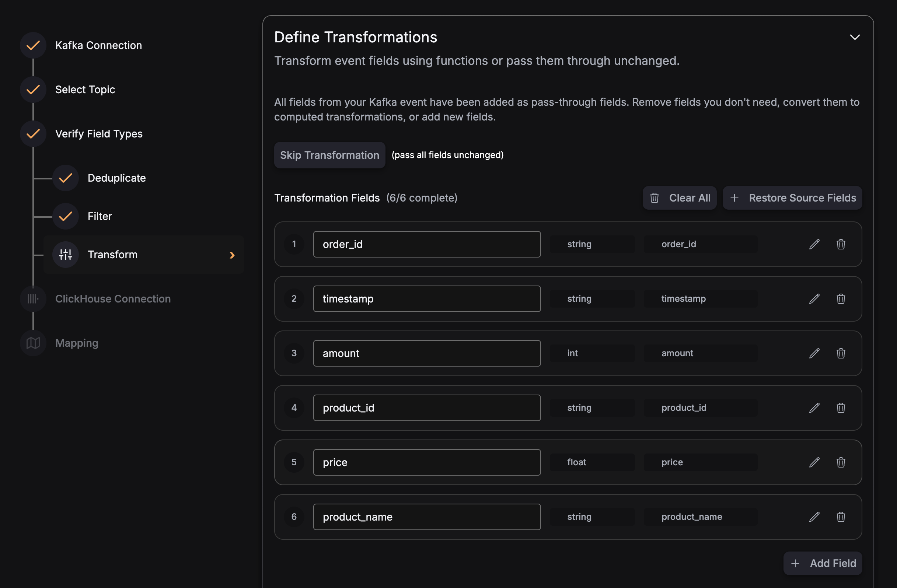Focus the product_name name input
This screenshot has width=897, height=588.
(x=427, y=517)
